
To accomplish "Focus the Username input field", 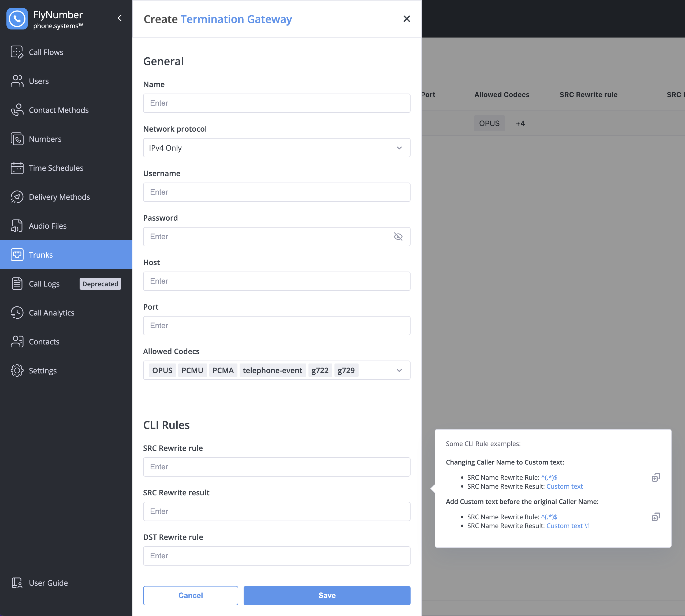I will (x=277, y=192).
